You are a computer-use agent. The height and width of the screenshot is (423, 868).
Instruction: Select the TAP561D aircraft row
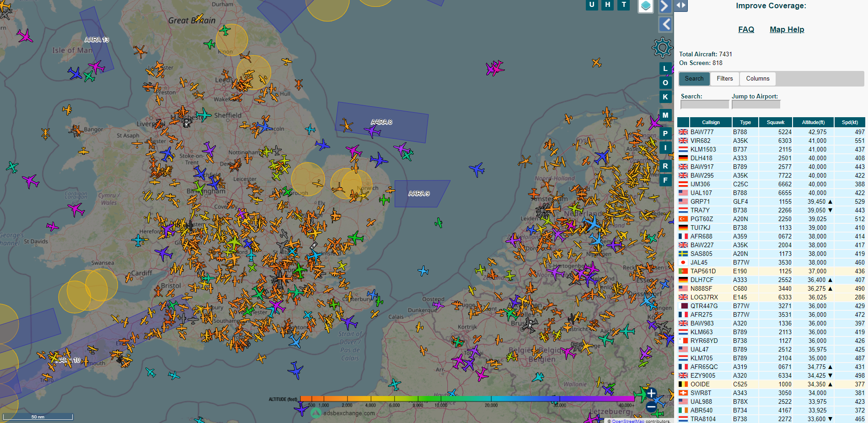771,271
